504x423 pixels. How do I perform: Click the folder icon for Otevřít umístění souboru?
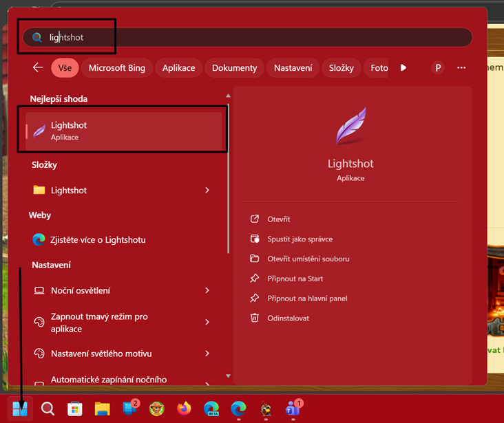click(x=255, y=259)
